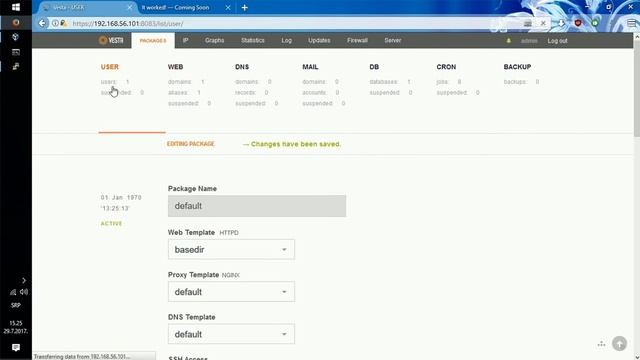
Task: Click the network tray icon
Action: tap(13, 292)
